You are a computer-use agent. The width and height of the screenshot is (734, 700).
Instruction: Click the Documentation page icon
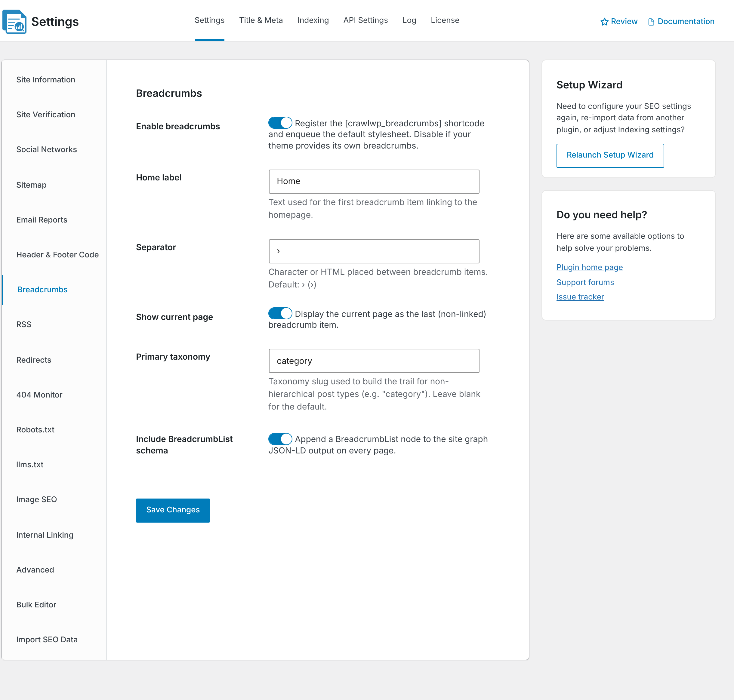651,22
